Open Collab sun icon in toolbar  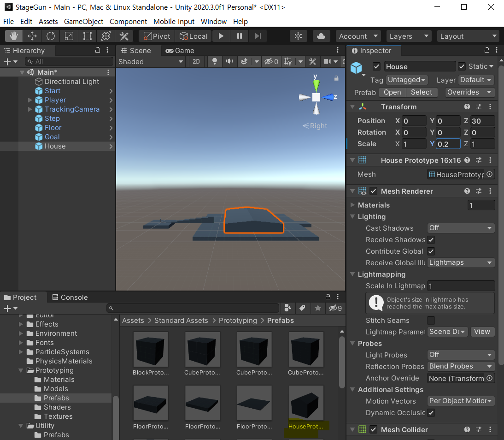tap(298, 36)
